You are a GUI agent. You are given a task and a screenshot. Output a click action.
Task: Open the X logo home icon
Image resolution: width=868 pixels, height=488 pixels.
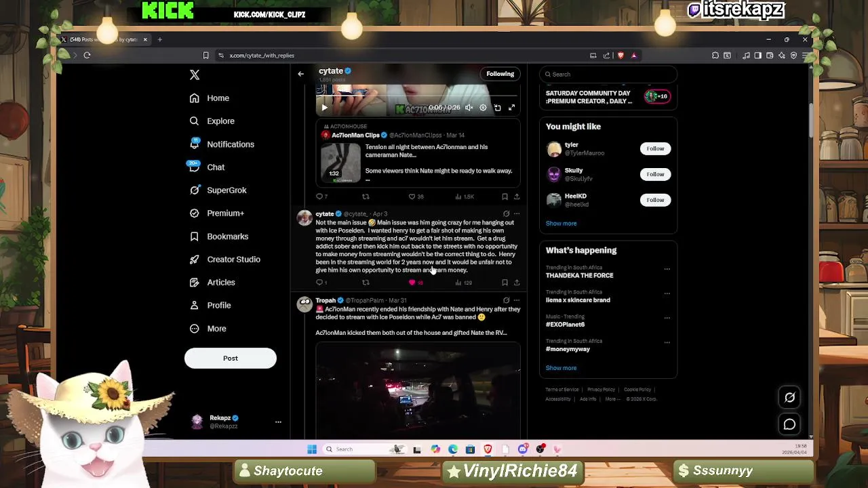click(x=195, y=75)
